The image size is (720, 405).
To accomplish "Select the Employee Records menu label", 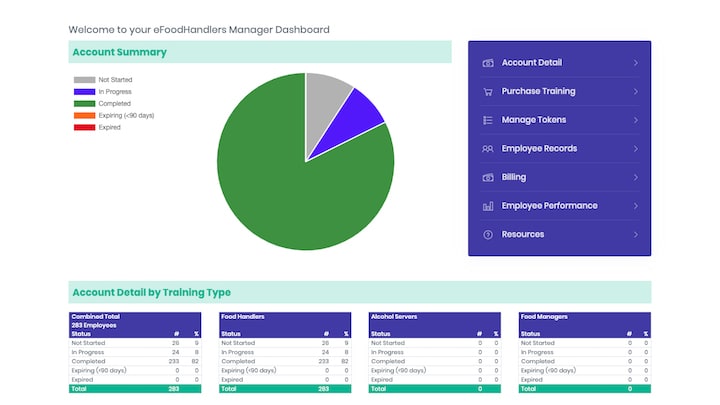I will click(539, 149).
